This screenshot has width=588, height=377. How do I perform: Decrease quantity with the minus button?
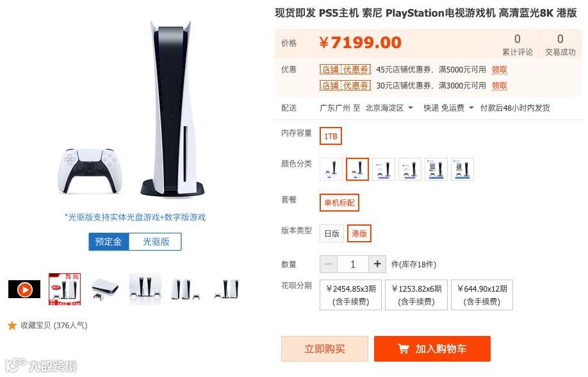tap(329, 264)
